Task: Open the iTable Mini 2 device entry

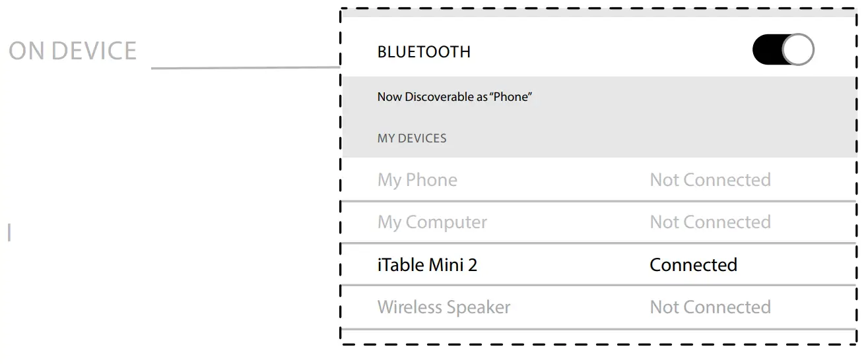Action: pyautogui.click(x=427, y=265)
